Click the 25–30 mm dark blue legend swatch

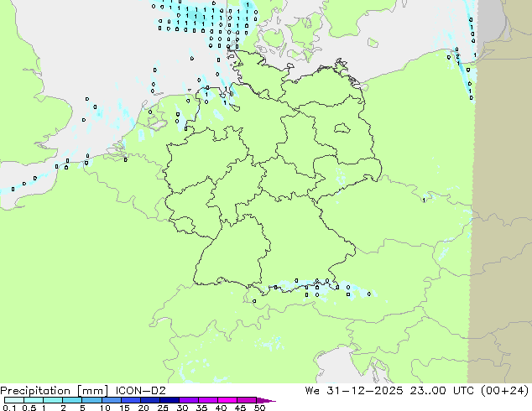click(x=170, y=400)
